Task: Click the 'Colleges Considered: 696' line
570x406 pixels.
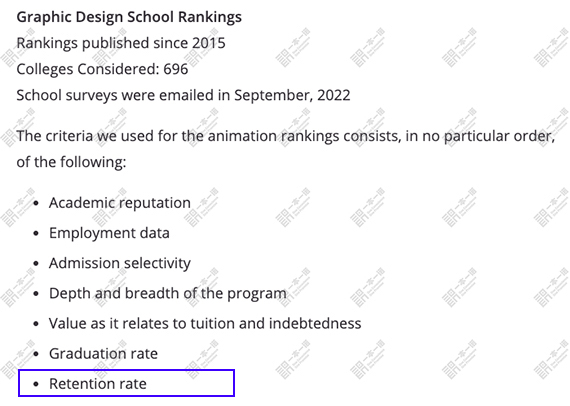Action: point(103,69)
